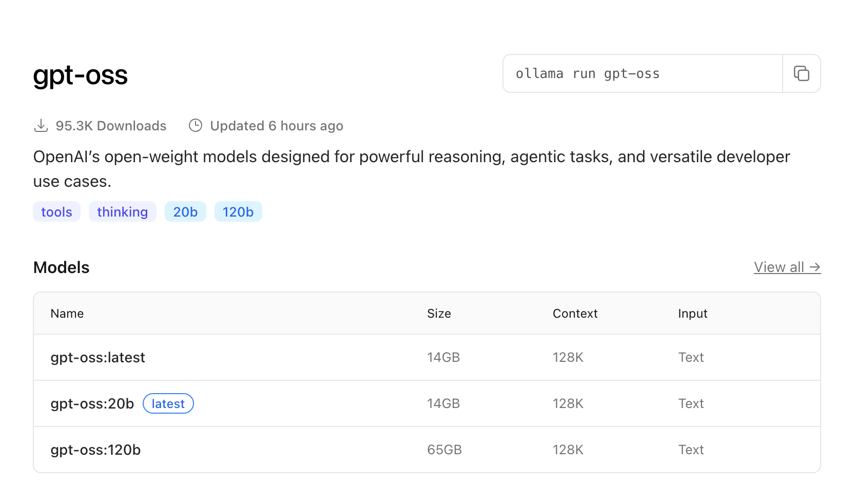Click the Size column header
This screenshot has height=504, width=855.
click(439, 314)
